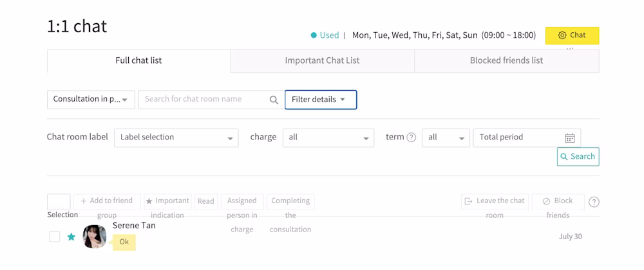
Task: Open Chat settings with the gear button
Action: click(x=572, y=35)
